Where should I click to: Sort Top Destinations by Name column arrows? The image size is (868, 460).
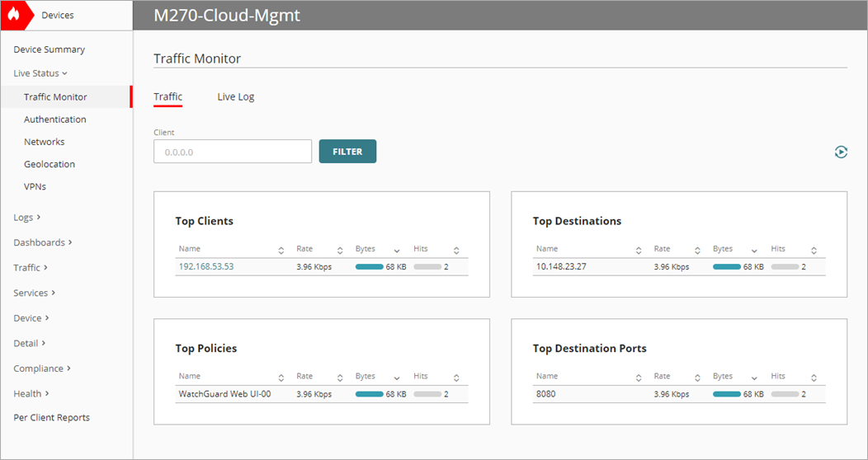point(639,251)
